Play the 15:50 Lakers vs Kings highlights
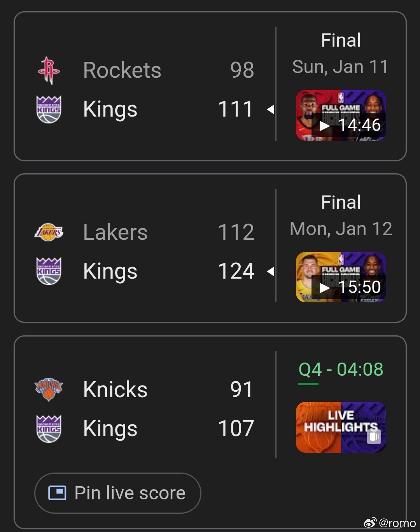Screen dimensions: 420x532 tap(341, 277)
